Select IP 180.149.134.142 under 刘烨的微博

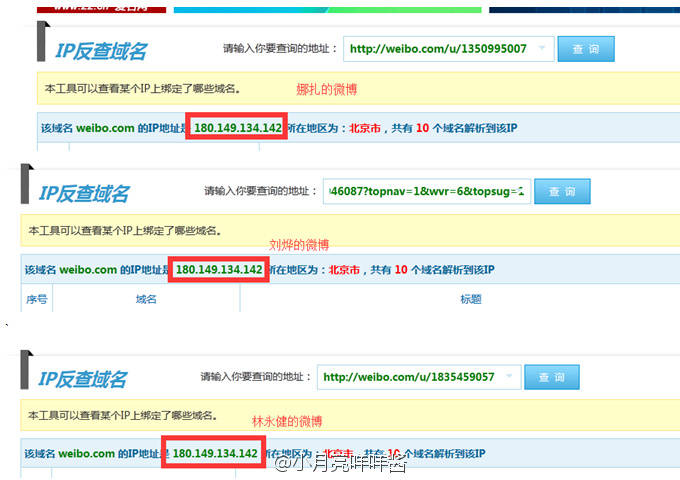tap(219, 270)
